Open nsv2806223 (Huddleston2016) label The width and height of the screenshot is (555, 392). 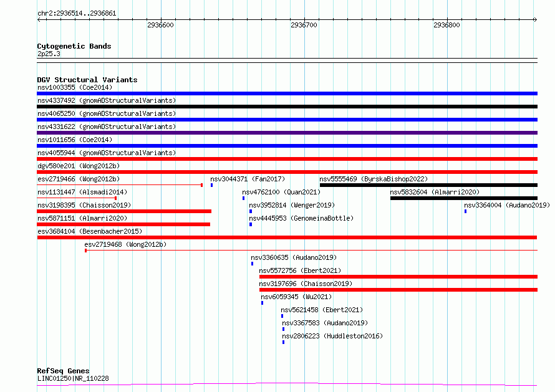coord(332,336)
